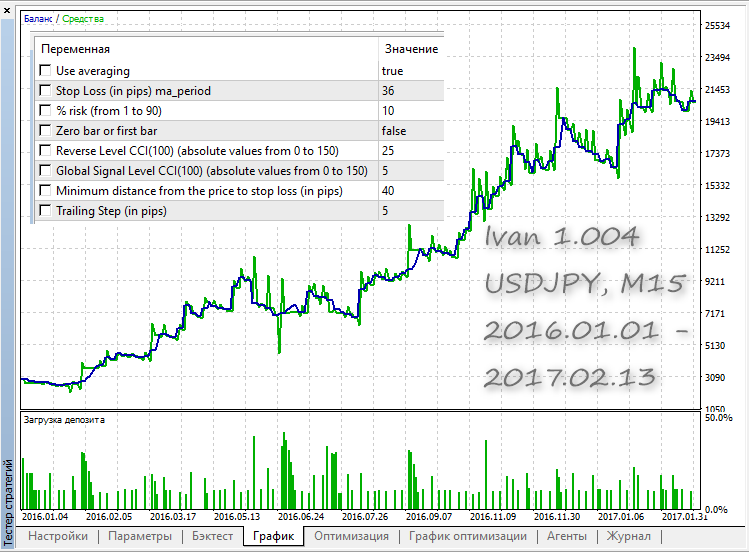Check the Trailing Step checkbox
749x553 pixels.
coord(45,211)
